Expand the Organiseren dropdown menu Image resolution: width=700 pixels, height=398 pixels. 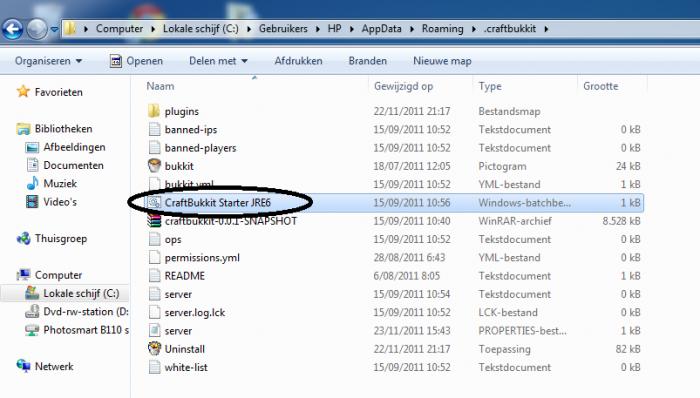coord(48,61)
